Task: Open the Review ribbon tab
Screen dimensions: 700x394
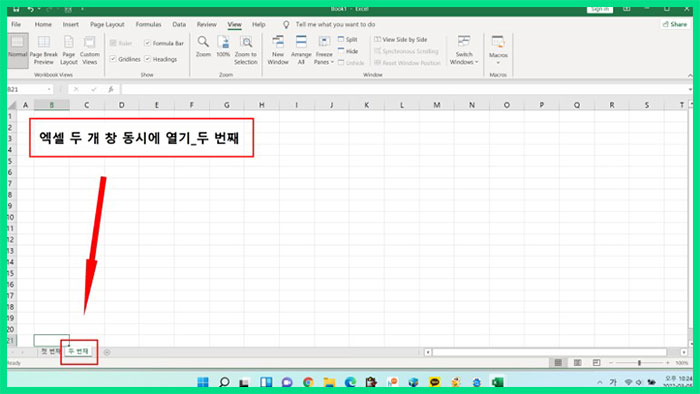Action: click(207, 25)
